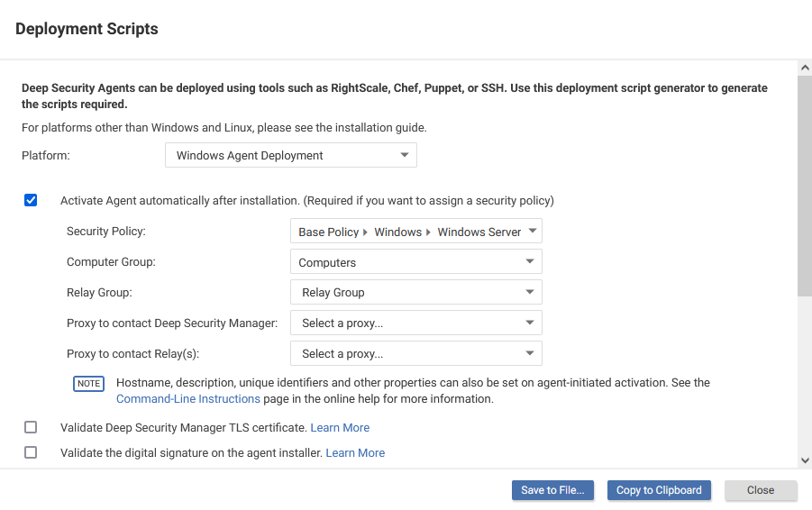Click the arrow icon before Windows Server

coord(428,232)
